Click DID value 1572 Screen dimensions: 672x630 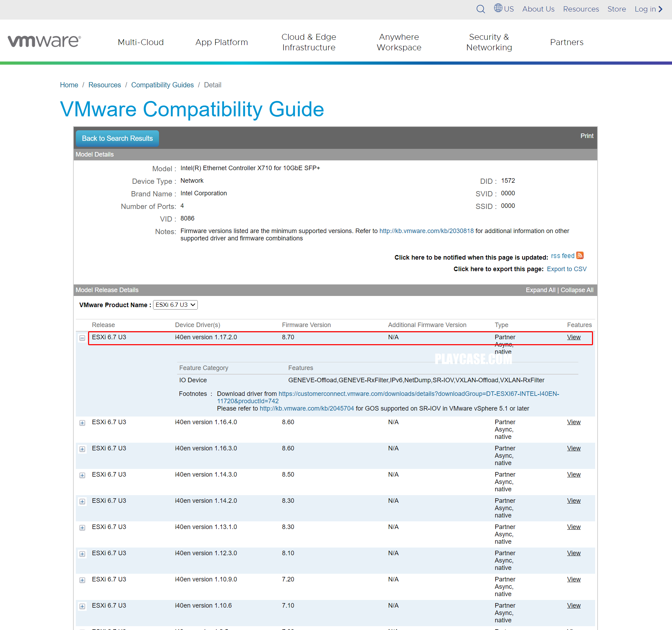coord(508,181)
